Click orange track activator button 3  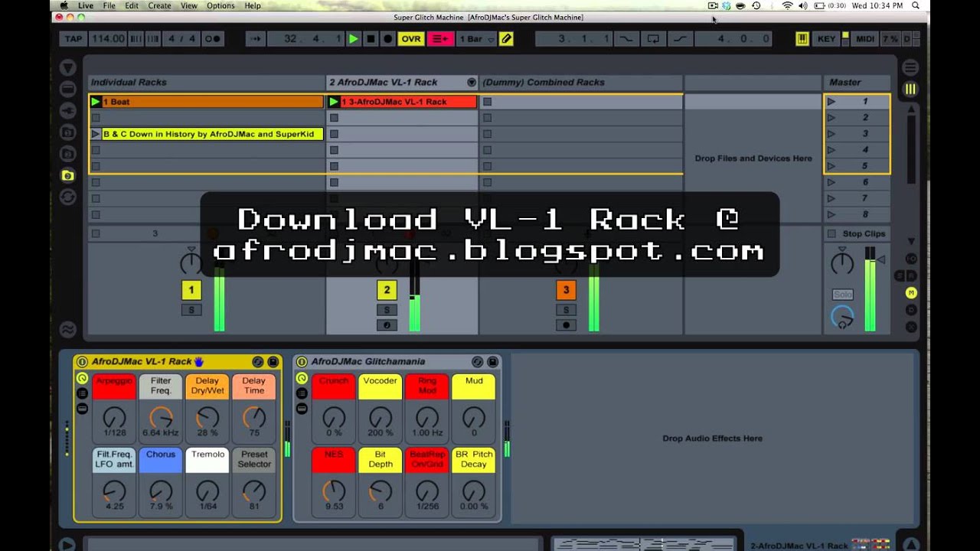point(566,290)
